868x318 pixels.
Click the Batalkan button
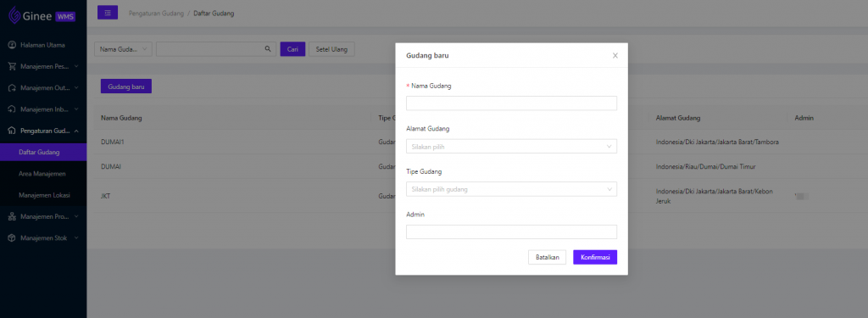(547, 257)
